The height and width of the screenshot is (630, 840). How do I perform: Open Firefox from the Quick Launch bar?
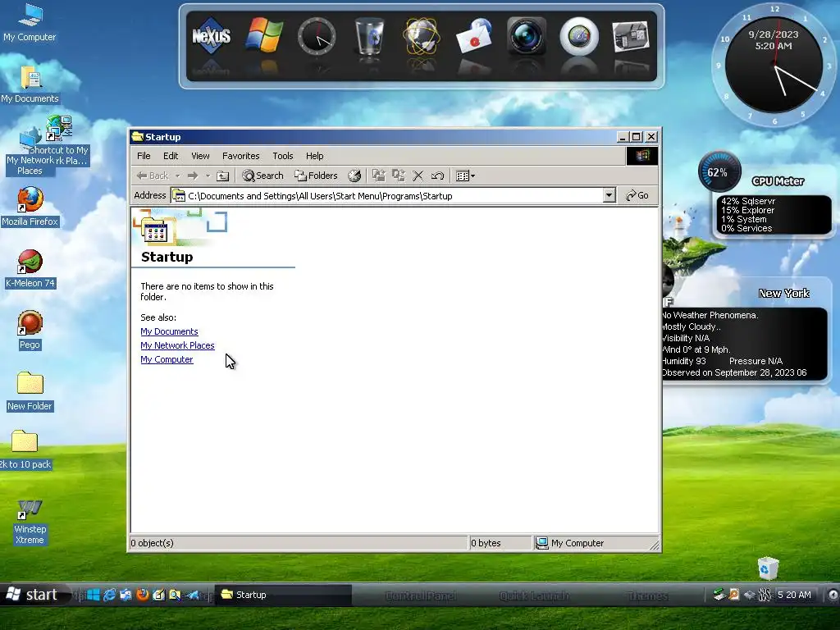[142, 595]
